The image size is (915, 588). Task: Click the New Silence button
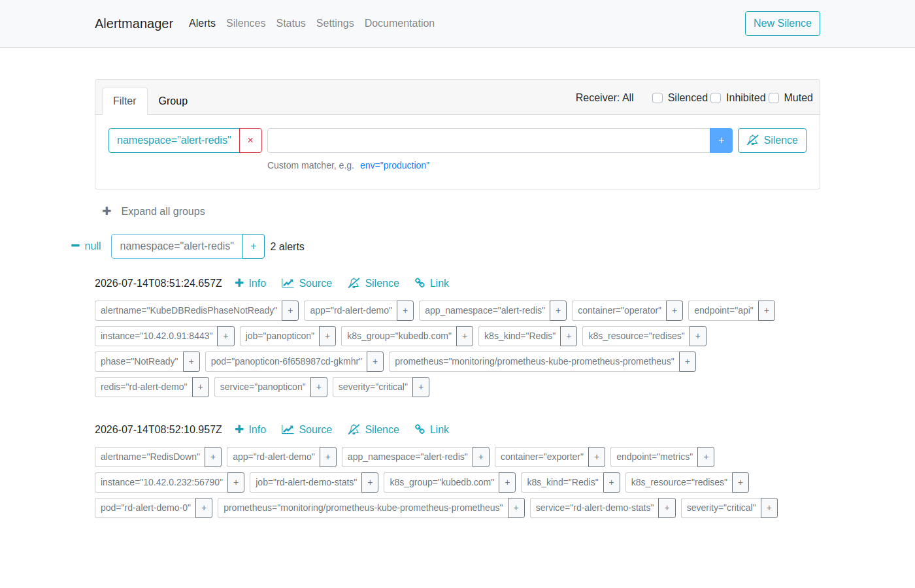(782, 24)
